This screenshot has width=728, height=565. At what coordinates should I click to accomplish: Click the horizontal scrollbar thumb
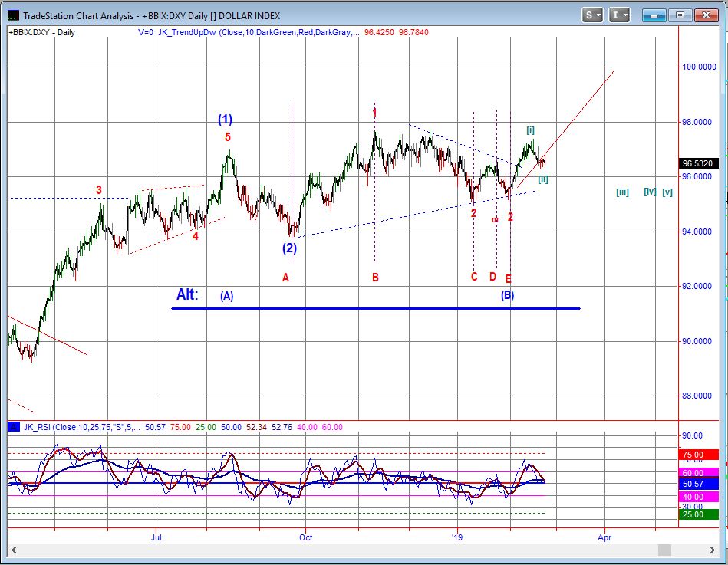pyautogui.click(x=664, y=550)
